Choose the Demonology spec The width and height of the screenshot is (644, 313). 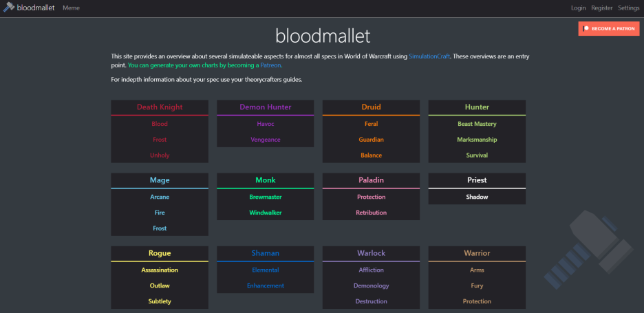click(371, 285)
